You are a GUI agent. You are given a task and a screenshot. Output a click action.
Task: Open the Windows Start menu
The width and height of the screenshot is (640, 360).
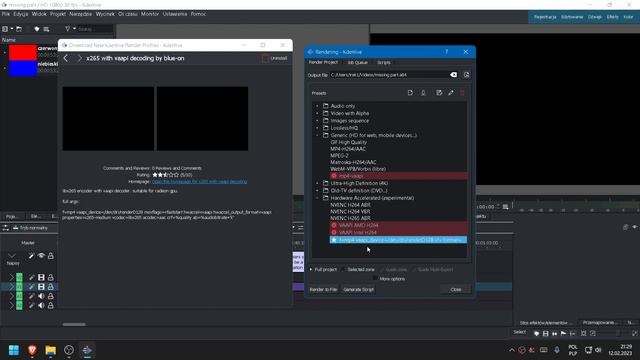click(14, 350)
